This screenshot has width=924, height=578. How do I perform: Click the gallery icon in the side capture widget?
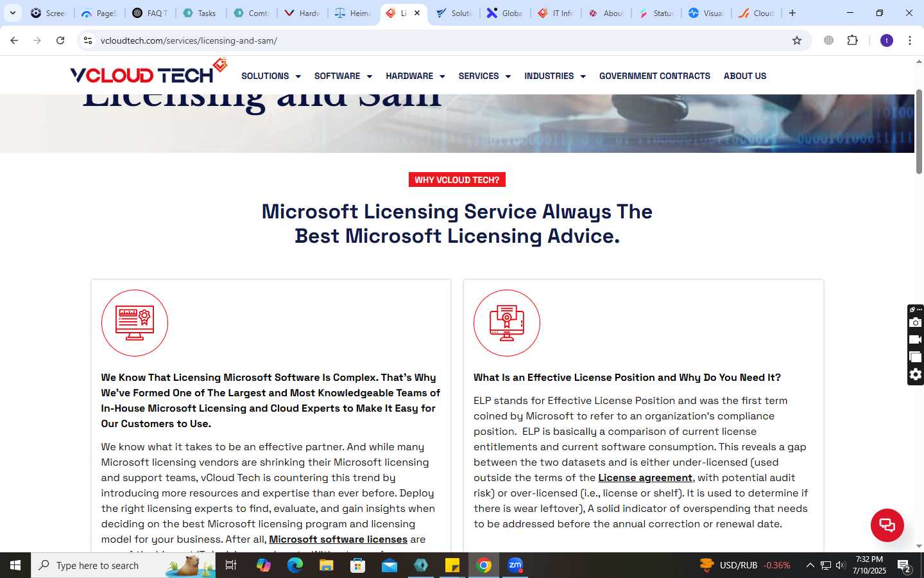[x=916, y=357]
